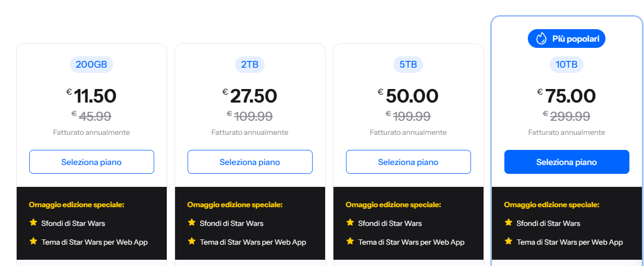This screenshot has height=266, width=644.
Task: Click Omaggio edizione speciale heading in 5TB card
Action: (x=393, y=205)
